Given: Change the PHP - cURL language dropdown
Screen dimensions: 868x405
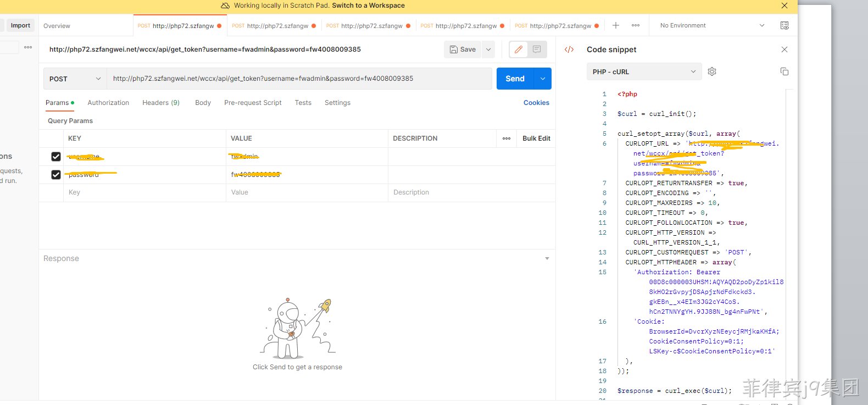Looking at the screenshot, I should coord(644,71).
